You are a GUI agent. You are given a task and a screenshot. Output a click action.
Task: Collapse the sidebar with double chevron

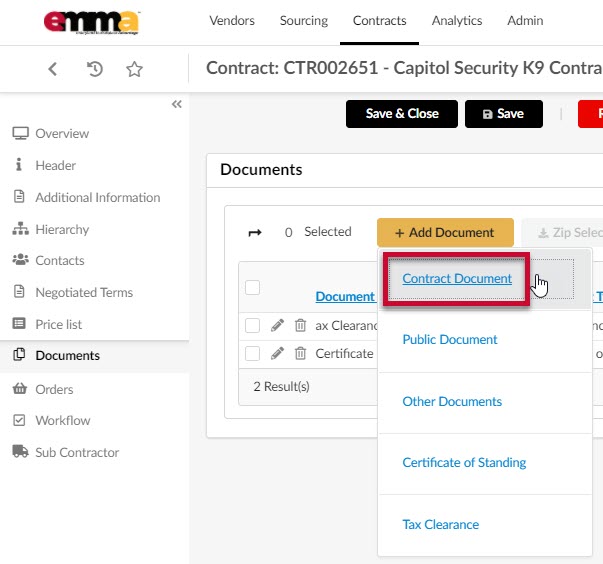(177, 104)
